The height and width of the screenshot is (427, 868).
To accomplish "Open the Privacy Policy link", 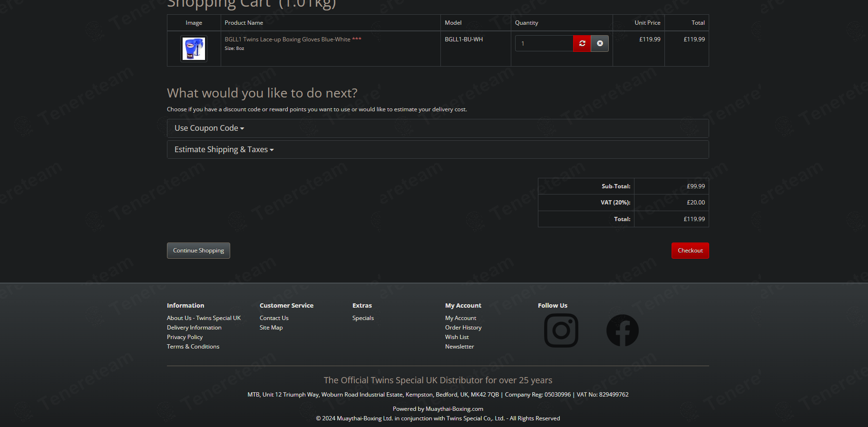I will (x=185, y=337).
